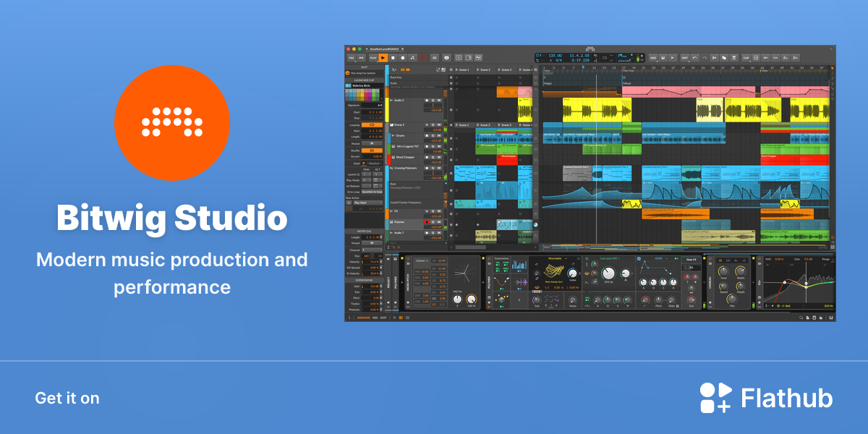This screenshot has height=434, width=868.
Task: Click the automation write icon beside Record
Action: (x=412, y=58)
